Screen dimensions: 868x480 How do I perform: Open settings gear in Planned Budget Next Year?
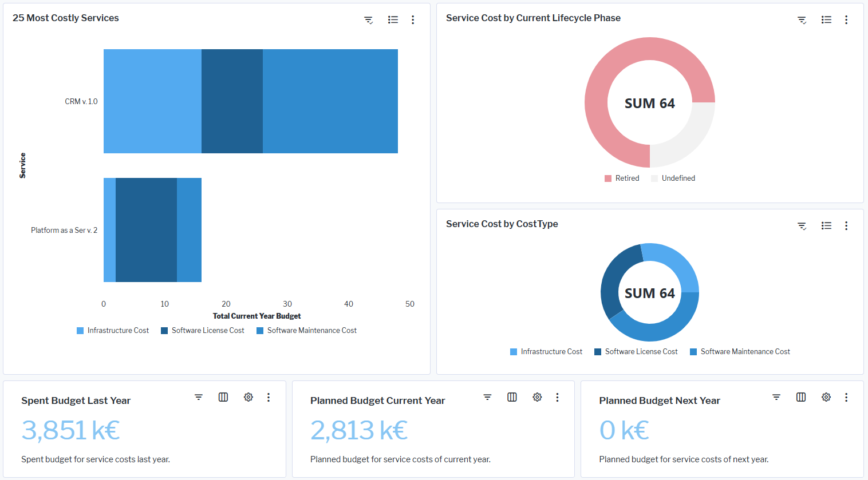coord(826,397)
